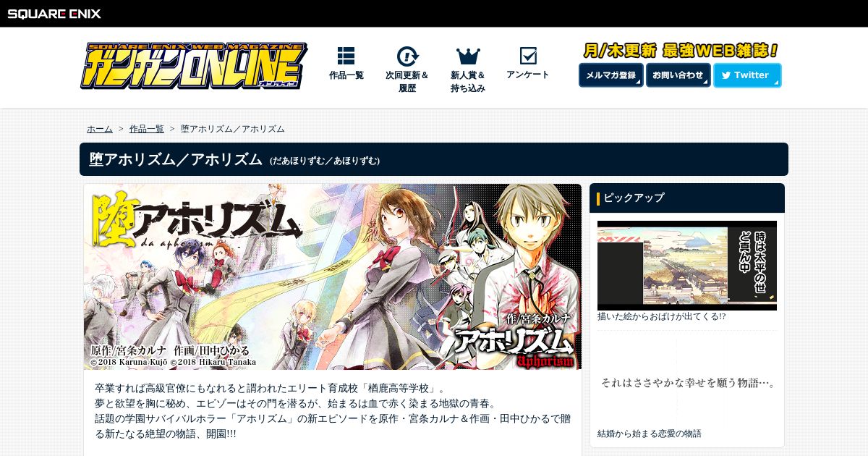Open 結婚から始まる恋愛の物語 link

(x=650, y=434)
